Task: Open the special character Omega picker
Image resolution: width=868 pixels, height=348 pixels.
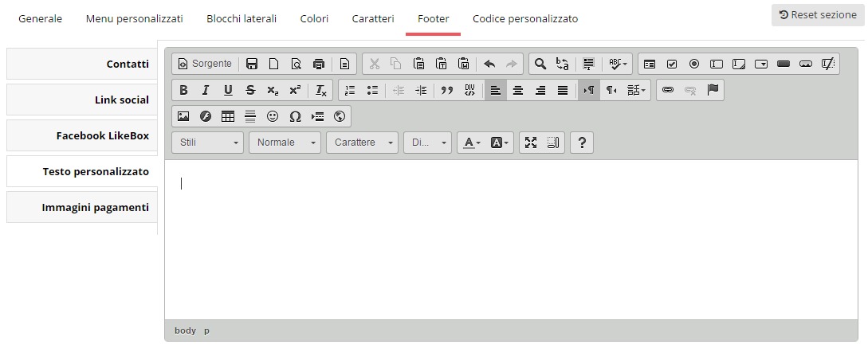Action: click(x=295, y=116)
